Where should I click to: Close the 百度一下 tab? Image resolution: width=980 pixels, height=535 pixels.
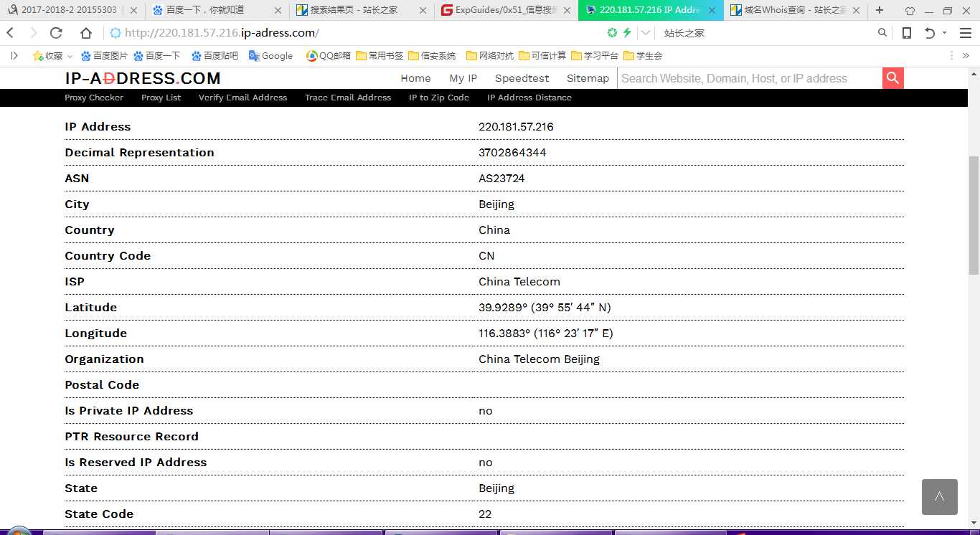click(278, 11)
